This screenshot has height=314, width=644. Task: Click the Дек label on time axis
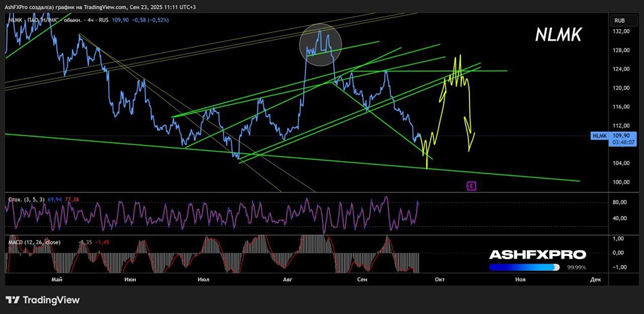click(596, 279)
